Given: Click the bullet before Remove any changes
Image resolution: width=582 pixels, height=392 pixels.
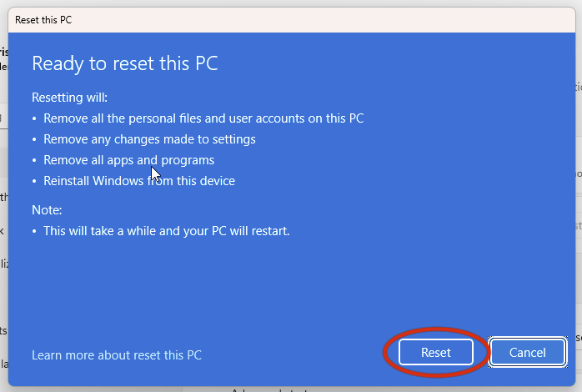Looking at the screenshot, I should 34,139.
